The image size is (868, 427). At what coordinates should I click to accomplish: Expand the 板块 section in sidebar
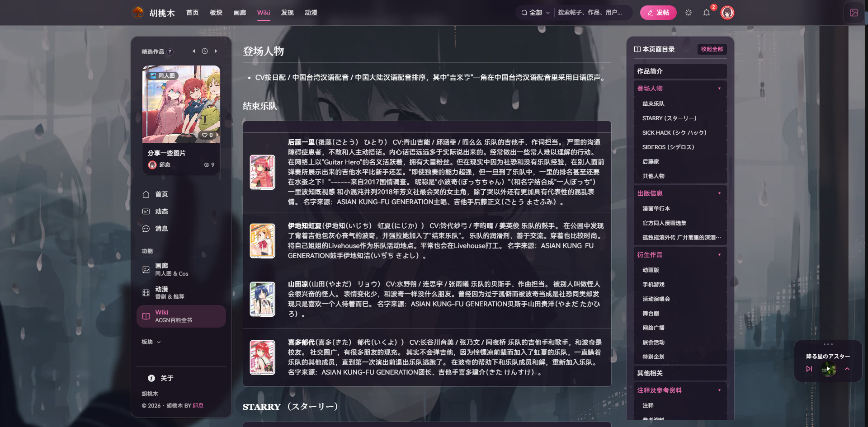[151, 342]
